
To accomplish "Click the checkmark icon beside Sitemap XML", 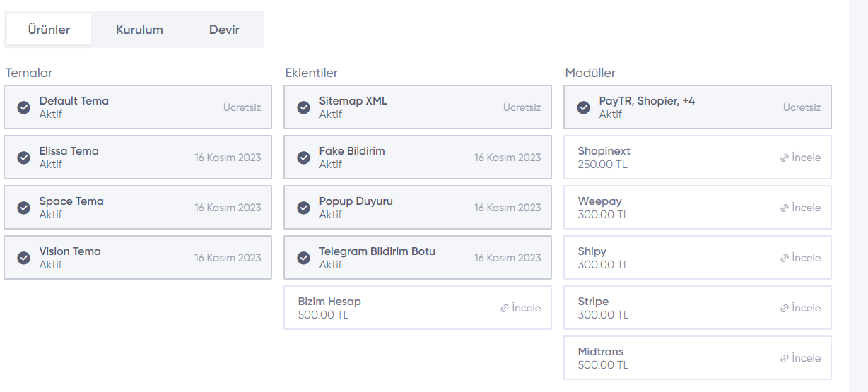I will pyautogui.click(x=304, y=107).
